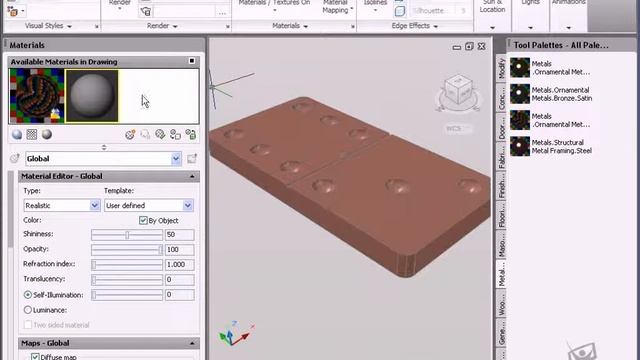Open the material name Global dropdown
Image resolution: width=640 pixels, height=360 pixels.
[x=176, y=158]
